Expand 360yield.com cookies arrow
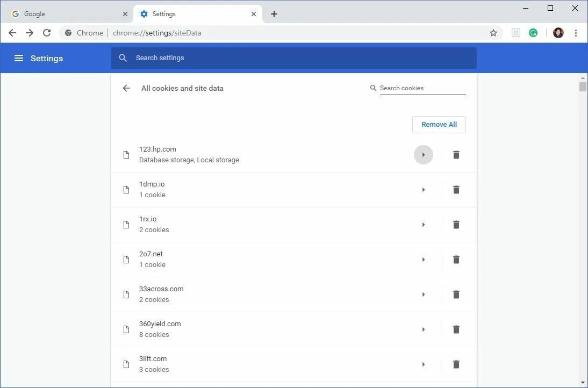The width and height of the screenshot is (588, 388). pos(424,329)
